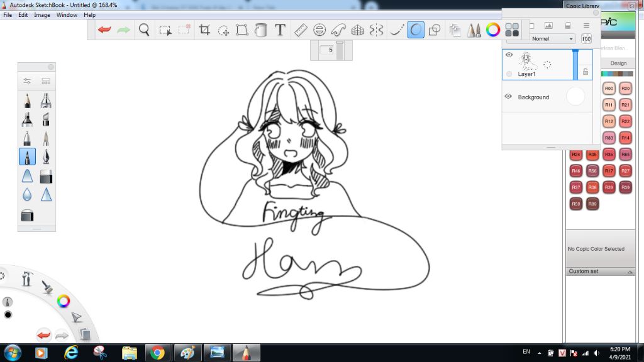The height and width of the screenshot is (362, 644).
Task: Hide the Background layer eye icon
Action: click(x=508, y=96)
